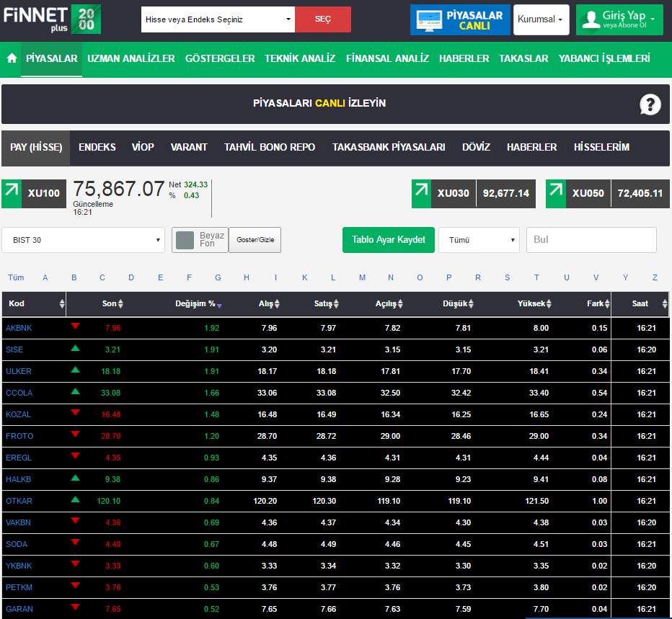The image size is (672, 619).
Task: Click the green up arrow in CCOLA row
Action: pos(76,391)
